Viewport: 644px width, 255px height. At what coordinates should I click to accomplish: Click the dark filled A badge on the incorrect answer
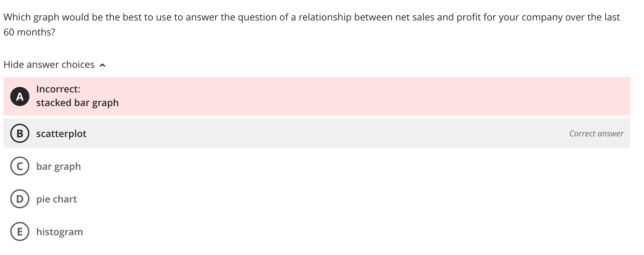19,97
